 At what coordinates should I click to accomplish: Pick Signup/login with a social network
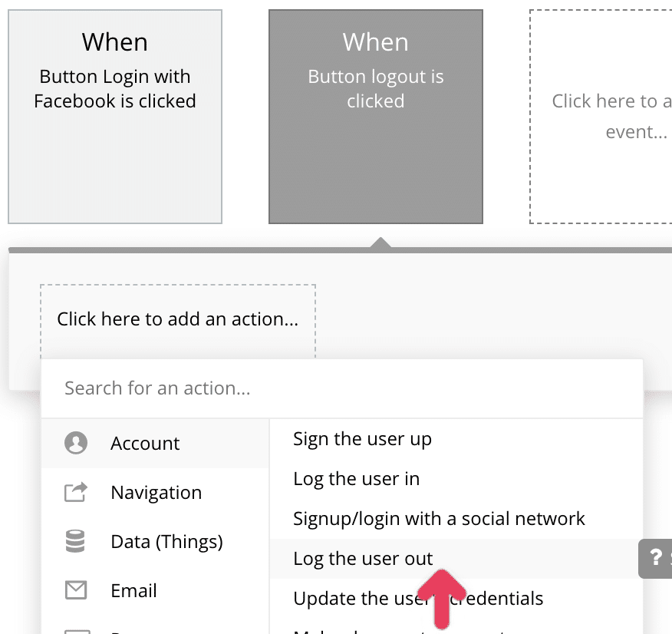439,519
